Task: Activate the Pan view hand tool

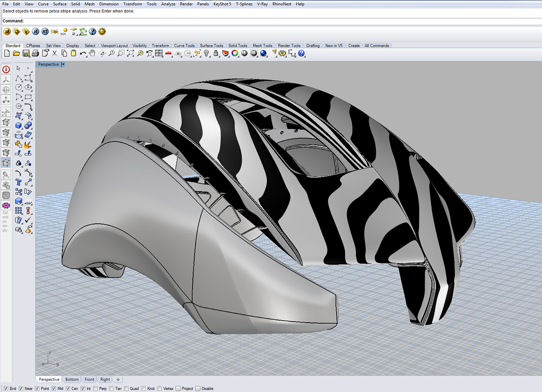Action: tap(92, 53)
